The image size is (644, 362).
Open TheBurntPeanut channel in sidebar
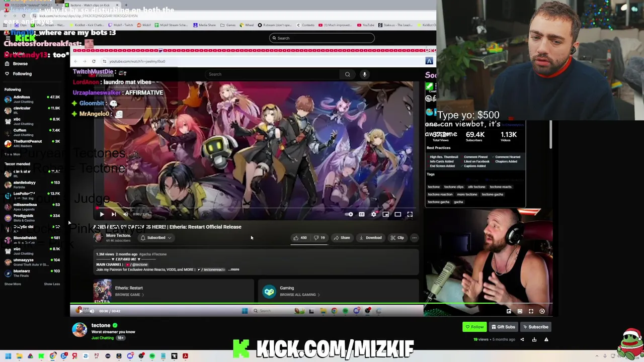(33, 143)
